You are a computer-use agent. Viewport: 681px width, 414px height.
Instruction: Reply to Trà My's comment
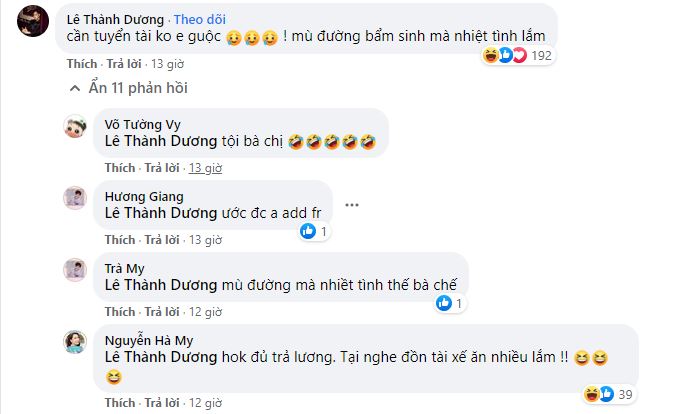tap(164, 311)
